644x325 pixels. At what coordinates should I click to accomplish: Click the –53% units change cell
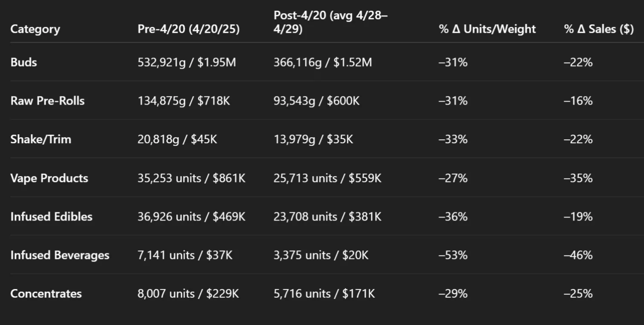pyautogui.click(x=453, y=256)
